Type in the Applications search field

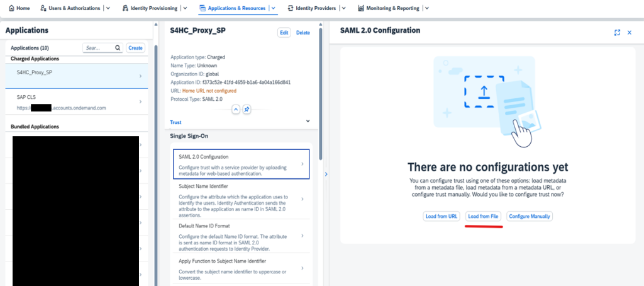pos(98,48)
